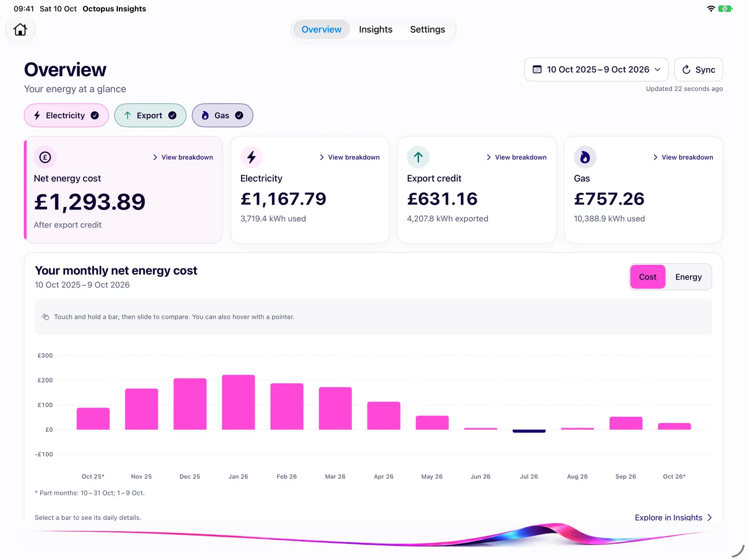Click the up-arrow icon on Export credit card
This screenshot has height=560, width=747.
418,157
